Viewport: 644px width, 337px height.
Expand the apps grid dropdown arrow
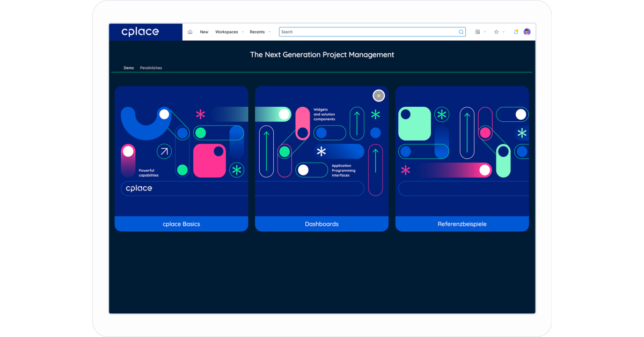pyautogui.click(x=485, y=32)
